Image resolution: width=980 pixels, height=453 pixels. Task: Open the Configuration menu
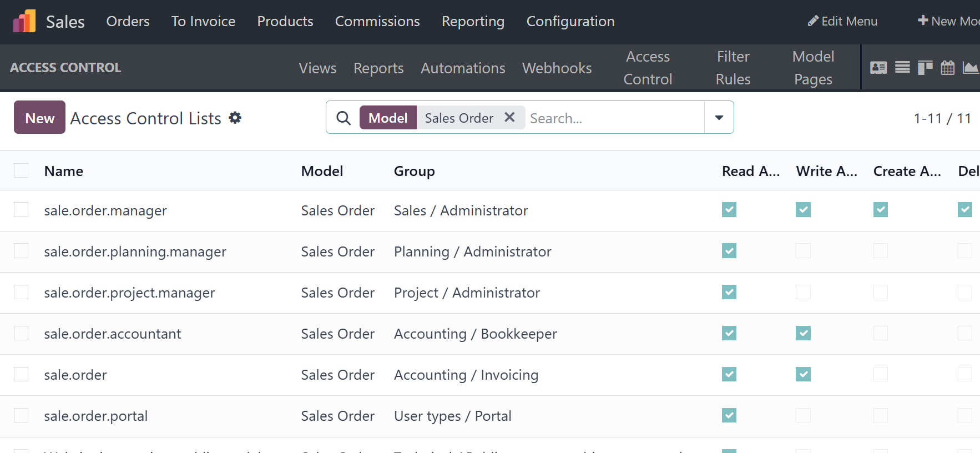(570, 22)
